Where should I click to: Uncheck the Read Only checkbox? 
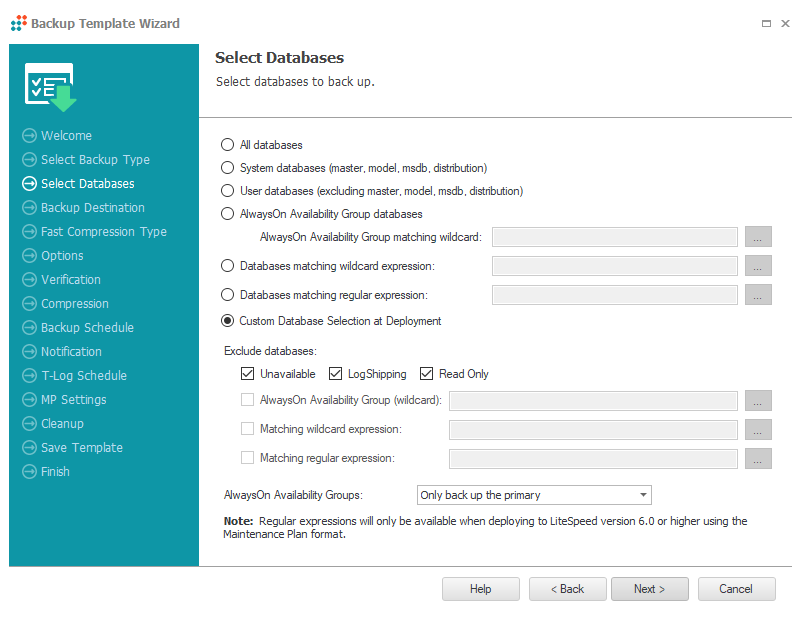click(x=427, y=374)
